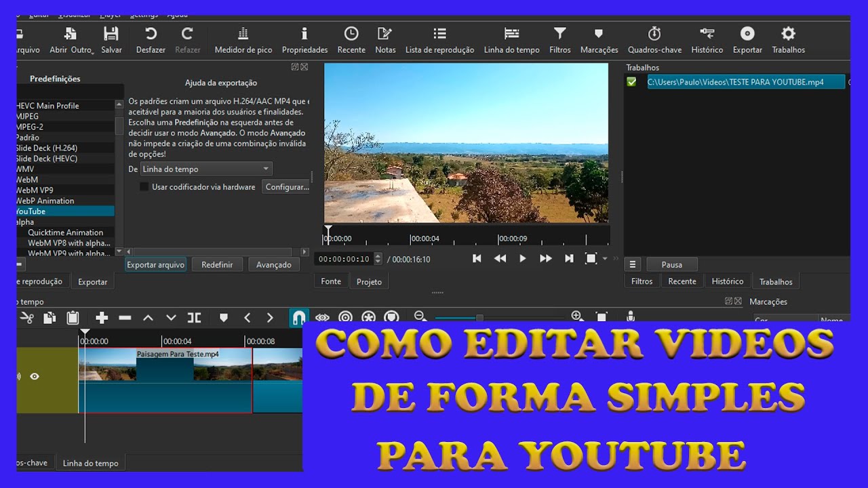The image size is (868, 488).
Task: Open the player zoom dropdown arrow
Action: (605, 258)
